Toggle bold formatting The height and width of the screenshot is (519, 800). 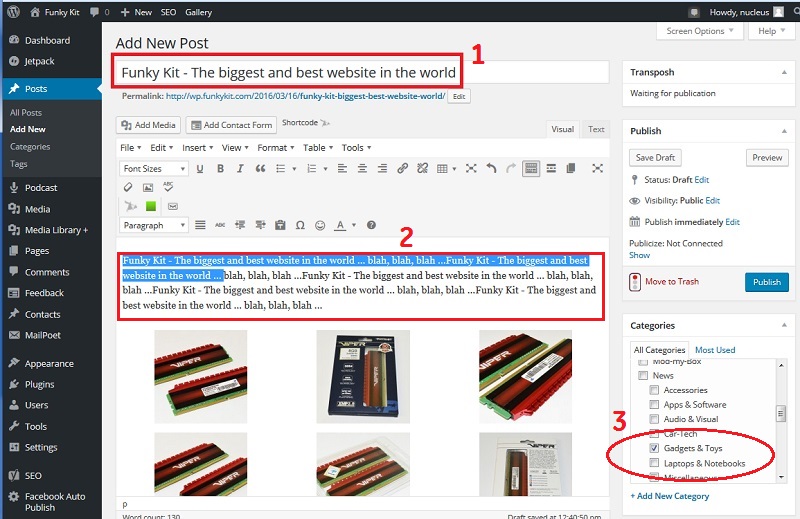tap(220, 168)
